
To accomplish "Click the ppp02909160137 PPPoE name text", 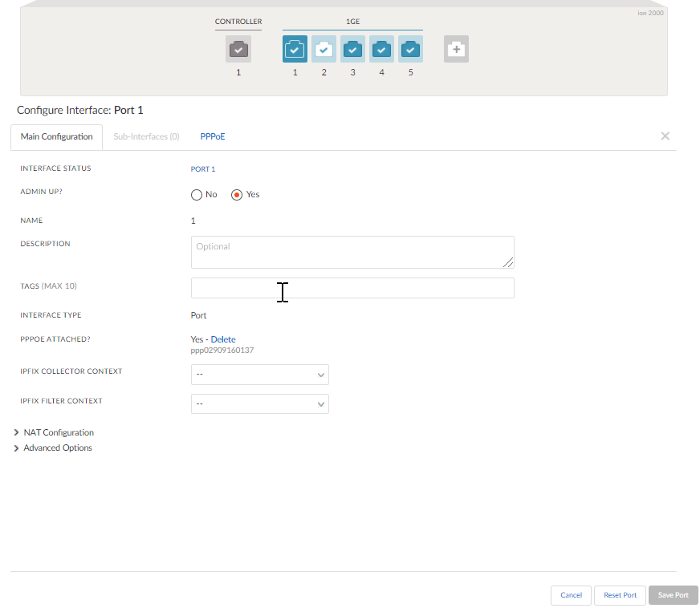I will [x=222, y=351].
